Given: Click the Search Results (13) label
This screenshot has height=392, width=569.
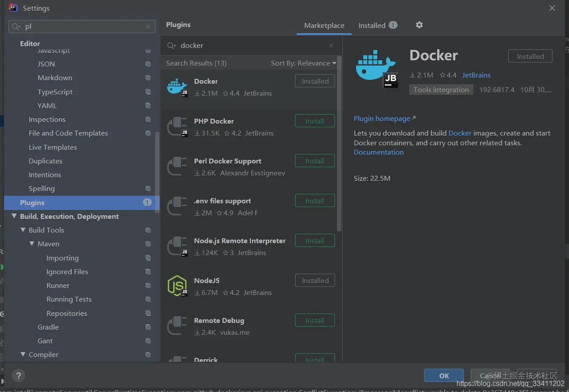Looking at the screenshot, I should pyautogui.click(x=196, y=63).
